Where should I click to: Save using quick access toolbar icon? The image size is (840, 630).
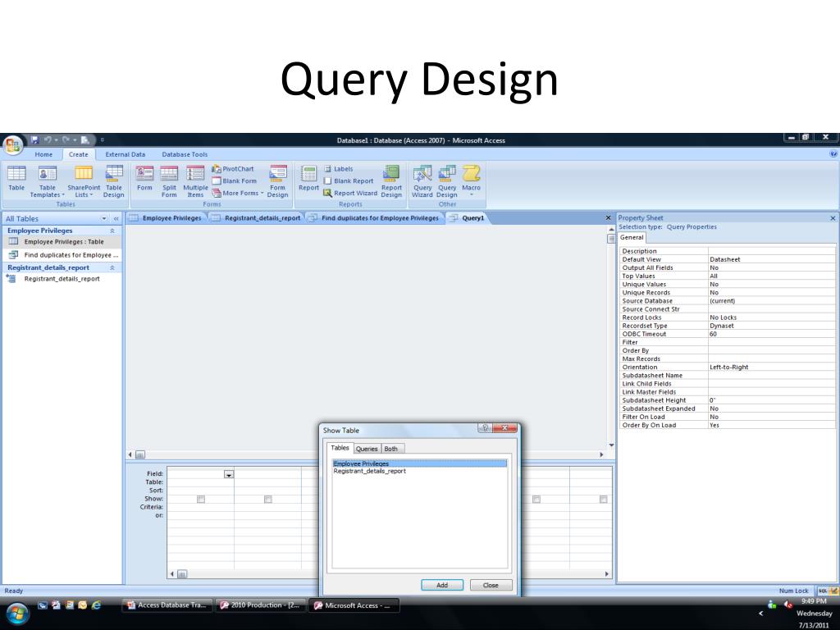click(34, 140)
